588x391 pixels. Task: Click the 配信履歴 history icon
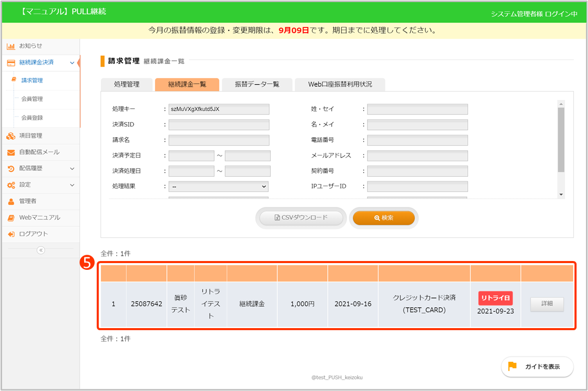point(11,168)
